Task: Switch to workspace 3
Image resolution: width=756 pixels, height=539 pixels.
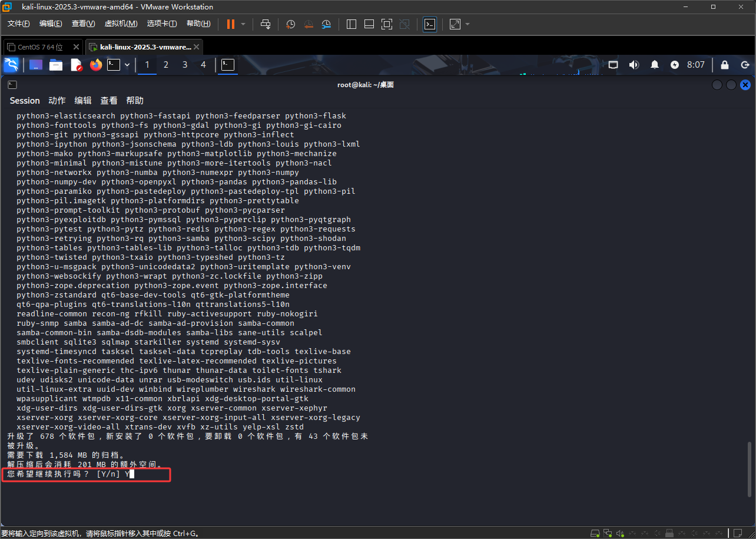Action: [185, 65]
